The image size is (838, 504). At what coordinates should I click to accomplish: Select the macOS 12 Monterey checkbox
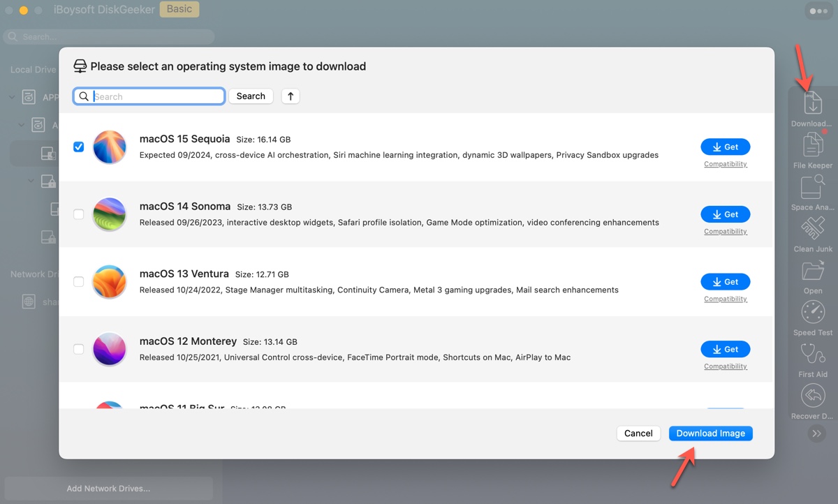point(79,349)
